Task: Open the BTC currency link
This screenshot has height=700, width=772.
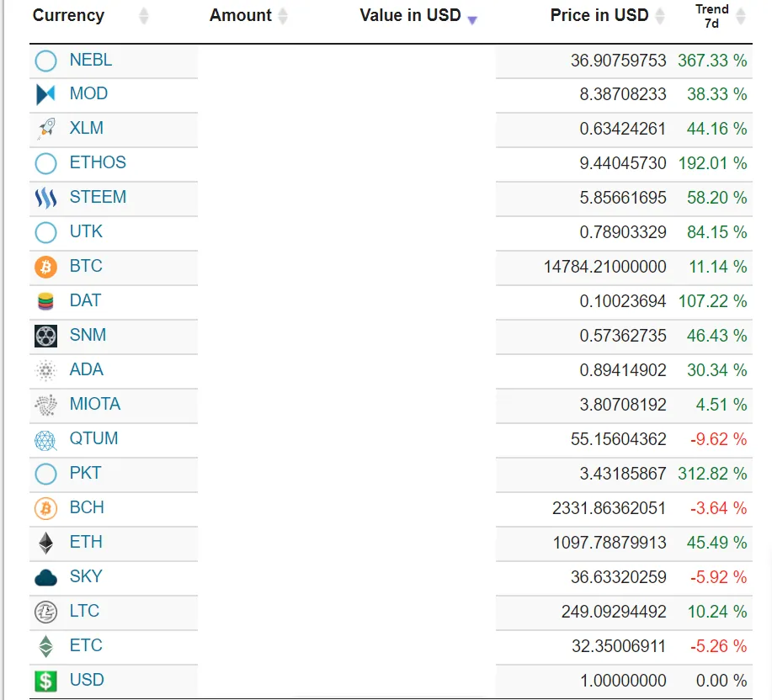Action: (x=86, y=266)
